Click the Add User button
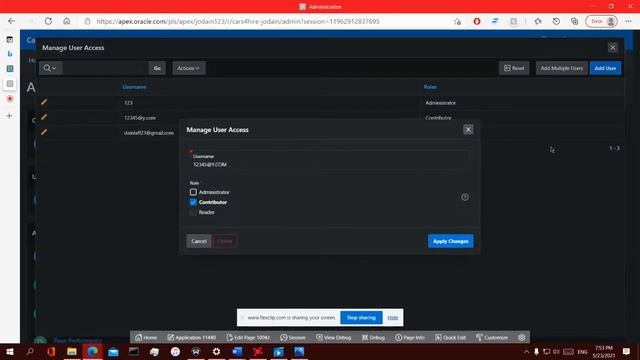Screen dimensions: 640x360 click(605, 68)
